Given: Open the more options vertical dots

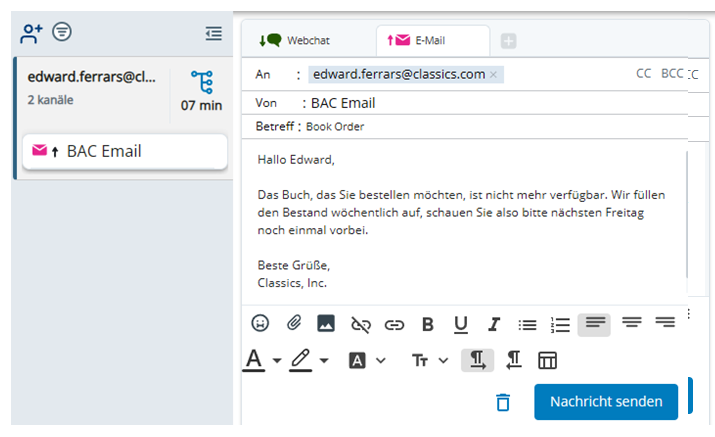Looking at the screenshot, I should coord(689,313).
